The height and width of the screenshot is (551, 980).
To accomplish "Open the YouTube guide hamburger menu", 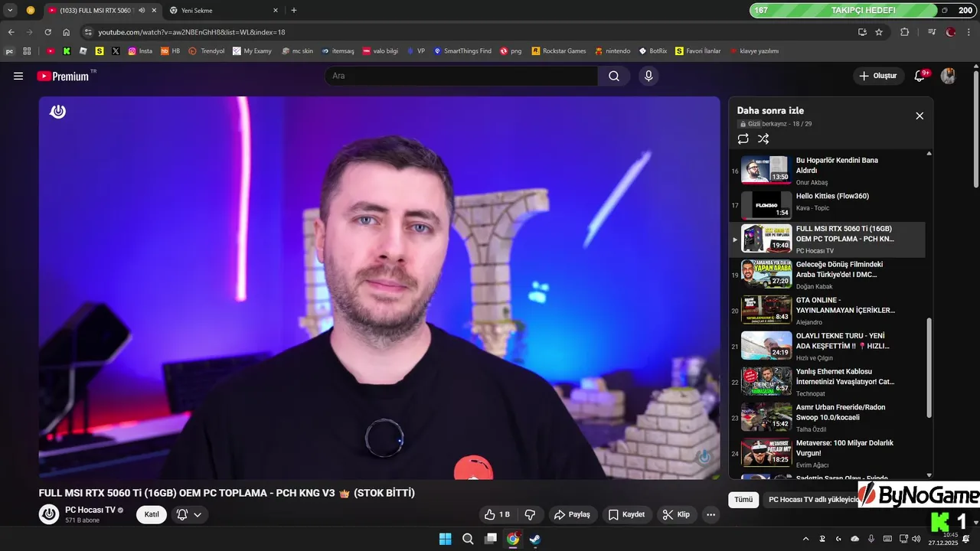I will [18, 76].
